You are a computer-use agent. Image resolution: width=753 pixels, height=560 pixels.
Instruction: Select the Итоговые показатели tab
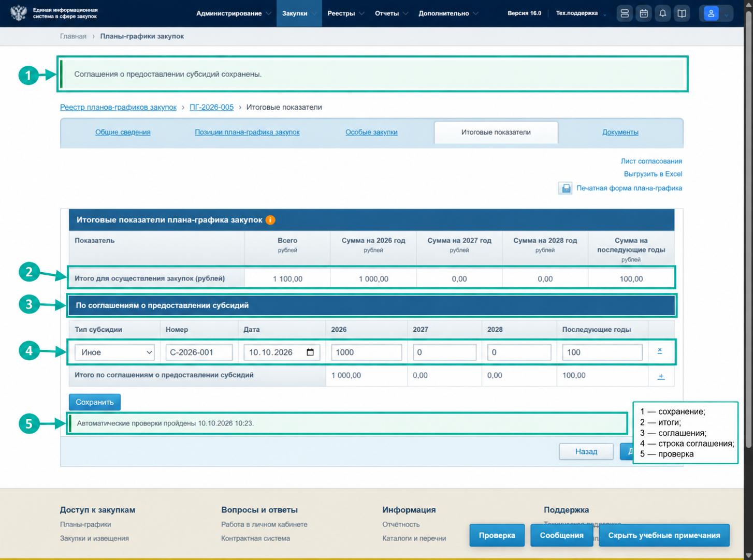496,132
